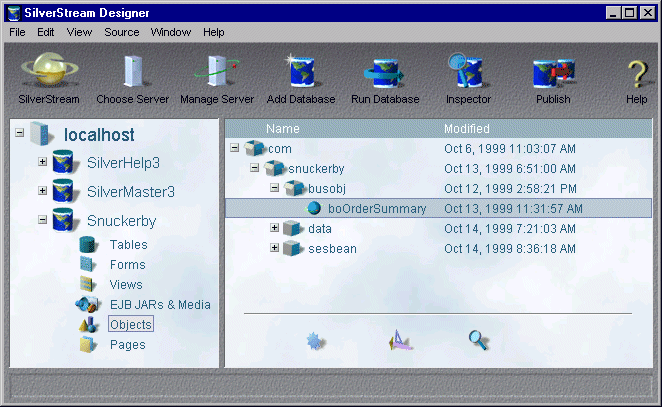Click the snuckerby package icon
Image resolution: width=662 pixels, height=407 pixels.
click(x=274, y=168)
